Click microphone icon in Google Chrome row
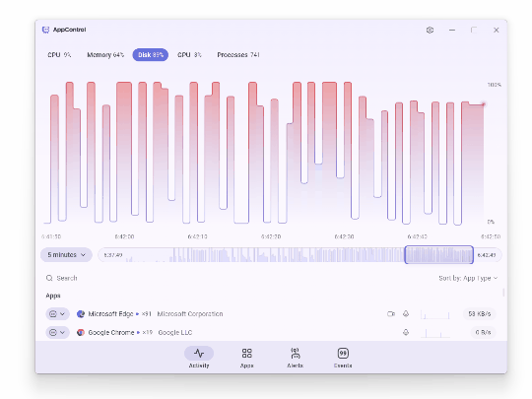 406,332
